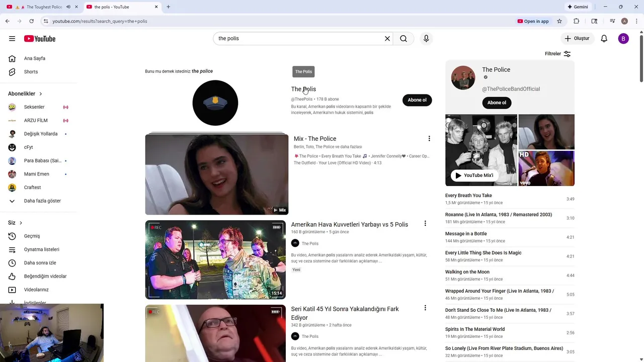This screenshot has width=644, height=362.
Task: Open the account avatar menu
Action: click(623, 39)
